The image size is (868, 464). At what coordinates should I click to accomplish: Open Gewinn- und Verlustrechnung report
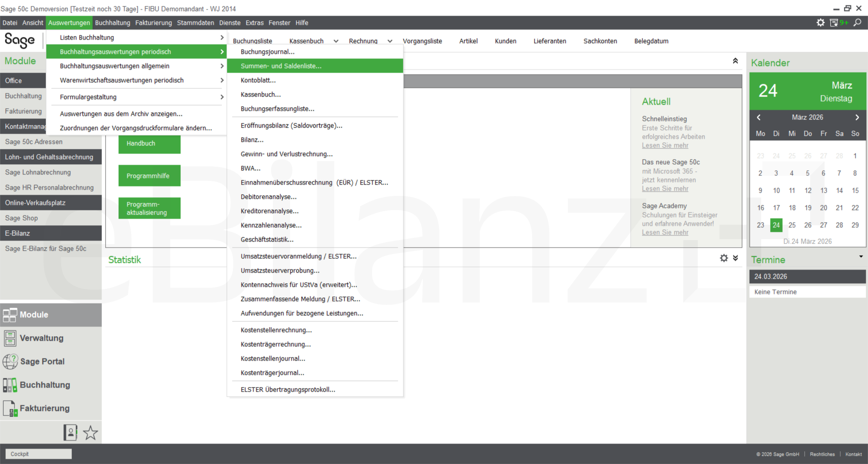coord(315,154)
